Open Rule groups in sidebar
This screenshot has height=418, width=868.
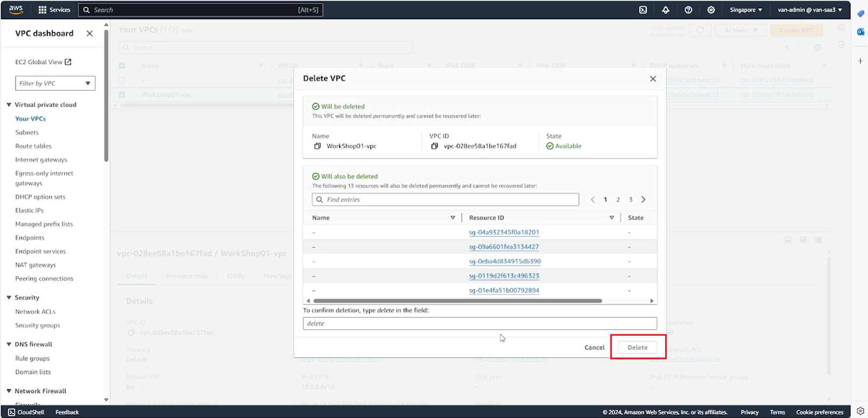click(32, 359)
